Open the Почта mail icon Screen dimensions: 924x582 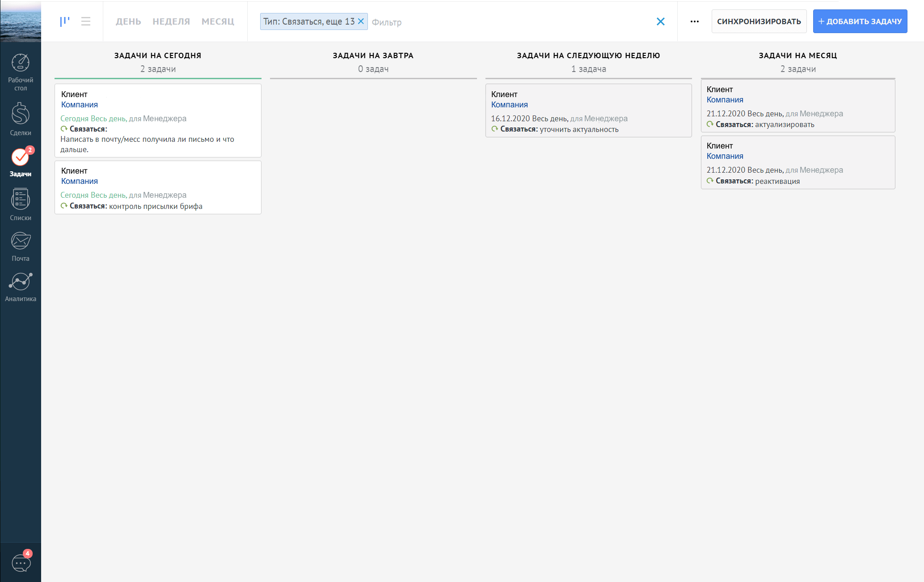coord(21,241)
